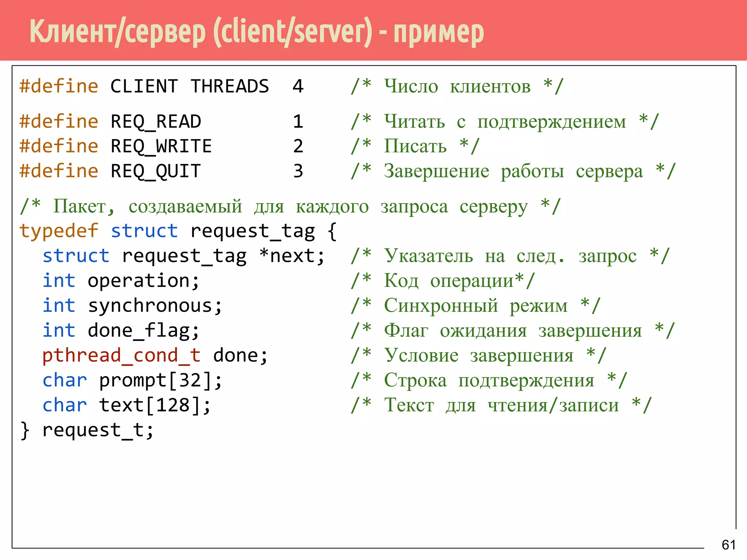Viewport: 747px width, 560px height.
Task: Click the closing line '} request_t;'
Action: coord(87,431)
